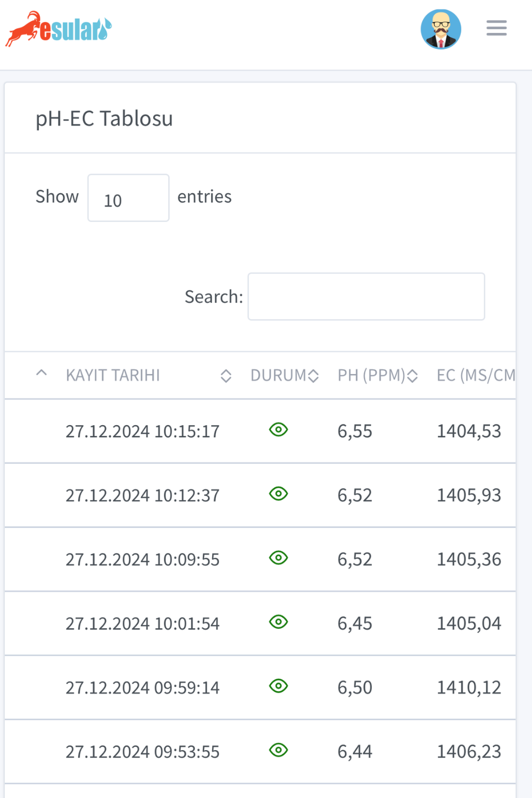The height and width of the screenshot is (798, 532).
Task: Click eye icon for 10:09:55 record
Action: click(x=278, y=558)
